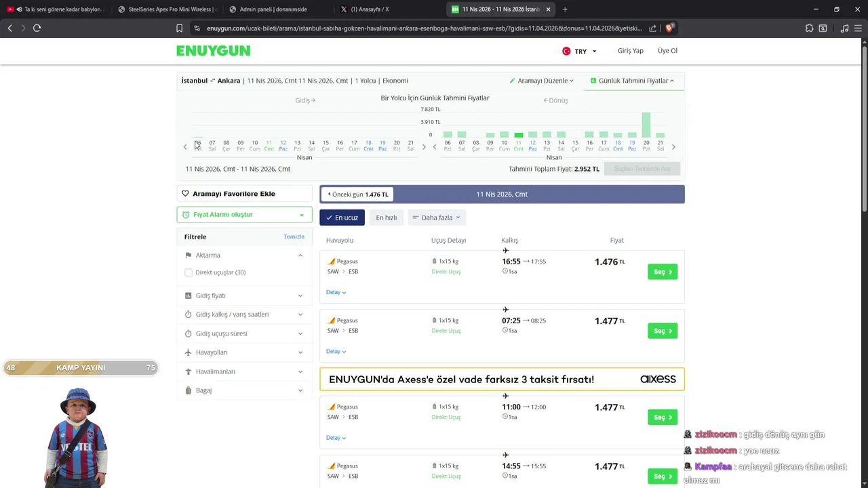
Task: Open Fiyat Alarmı oluştur dropdown
Action: pos(244,215)
